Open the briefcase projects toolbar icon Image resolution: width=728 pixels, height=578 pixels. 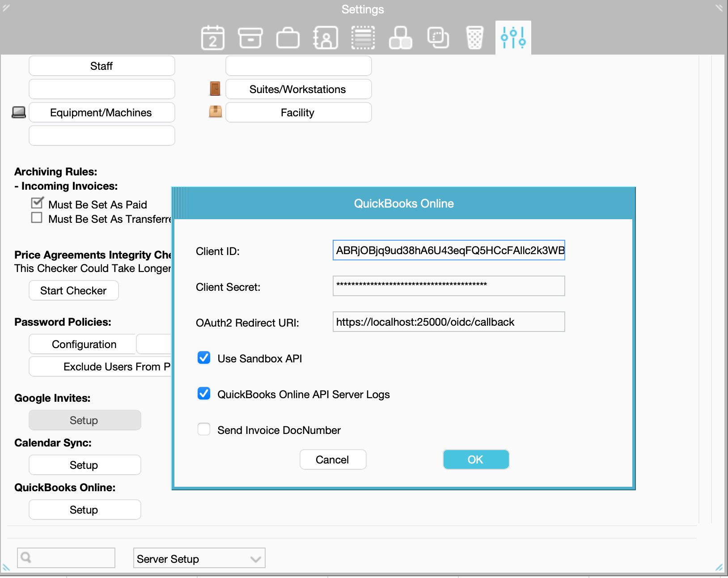tap(288, 38)
